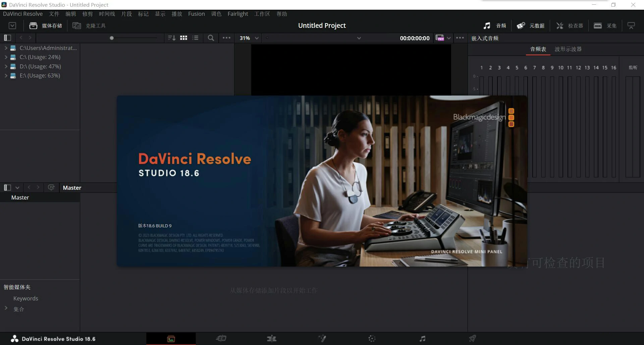Switch to the Deliver page rocket icon
This screenshot has height=345, width=644.
click(473, 339)
